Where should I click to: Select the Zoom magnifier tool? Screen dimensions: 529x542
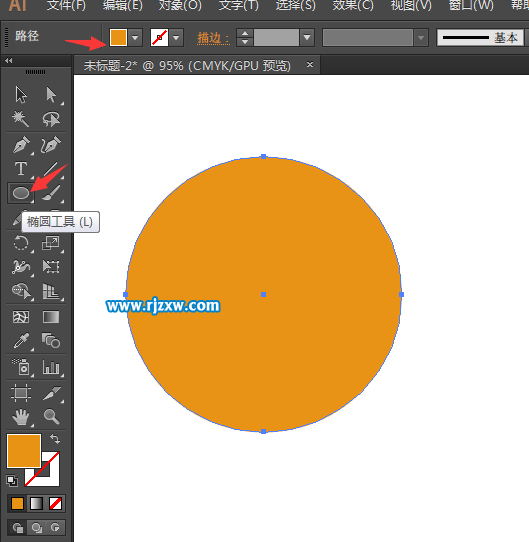51,417
